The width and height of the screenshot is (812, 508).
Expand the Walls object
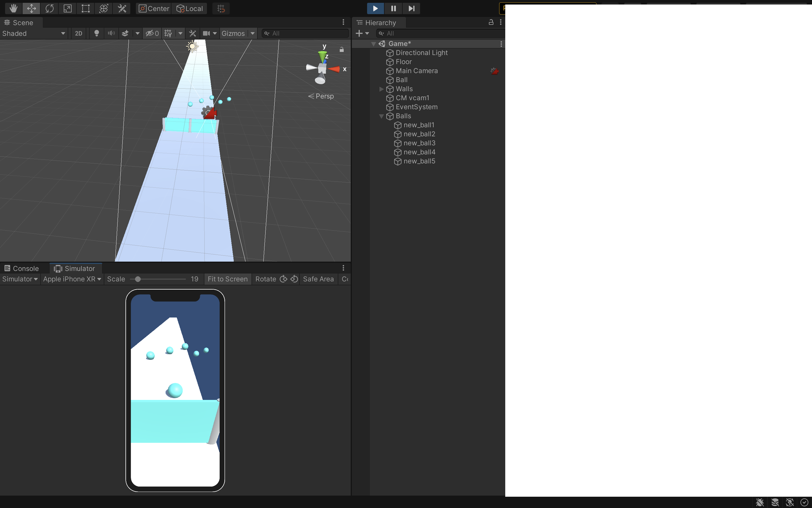tap(381, 89)
